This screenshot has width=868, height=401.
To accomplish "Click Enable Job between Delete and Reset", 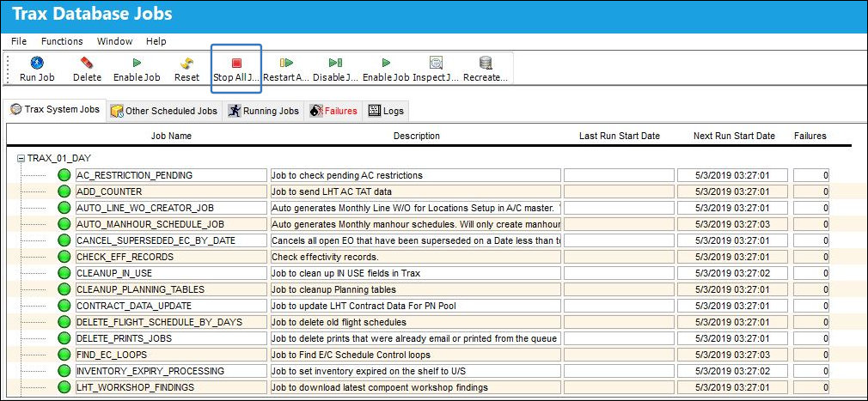I will click(137, 63).
